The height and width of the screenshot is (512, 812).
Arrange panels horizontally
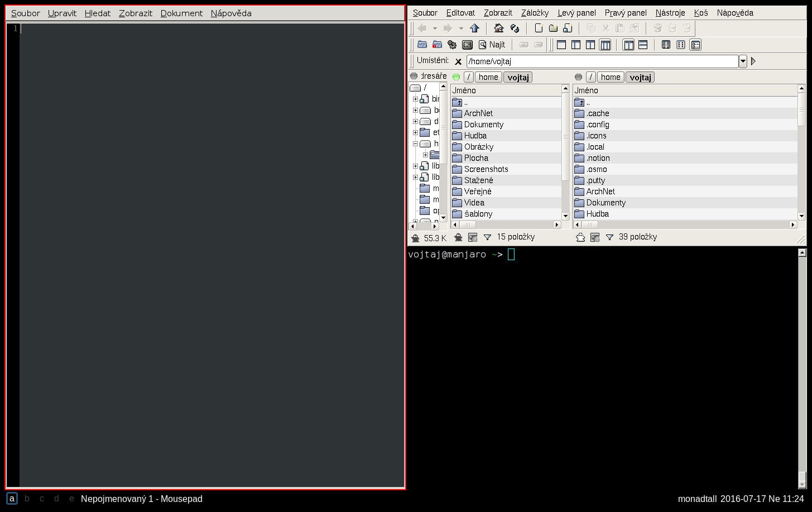pyautogui.click(x=643, y=45)
